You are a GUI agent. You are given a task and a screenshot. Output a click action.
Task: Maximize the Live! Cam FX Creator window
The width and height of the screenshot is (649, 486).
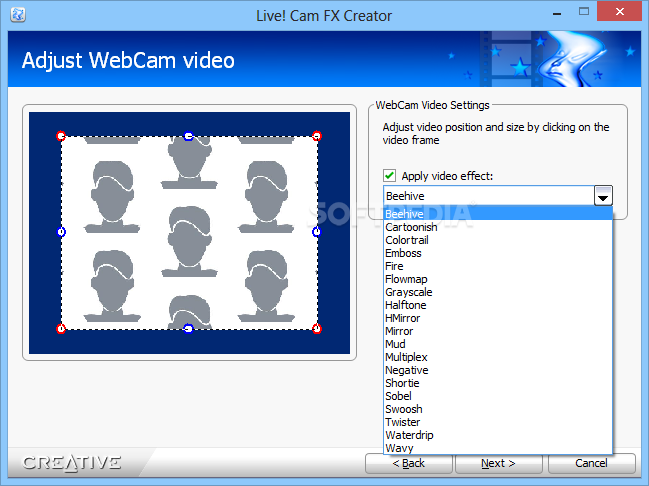point(584,12)
